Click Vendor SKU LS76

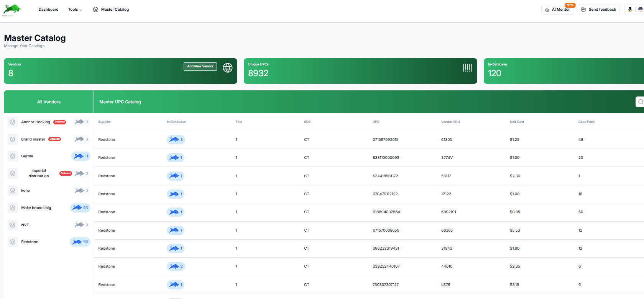click(x=446, y=285)
